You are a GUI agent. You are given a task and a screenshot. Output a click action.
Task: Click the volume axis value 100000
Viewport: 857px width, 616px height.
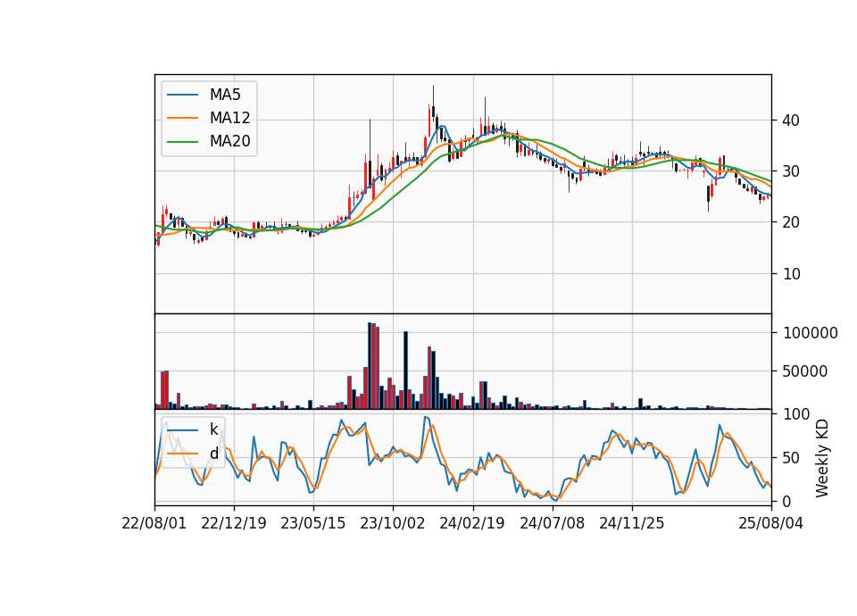pyautogui.click(x=811, y=333)
